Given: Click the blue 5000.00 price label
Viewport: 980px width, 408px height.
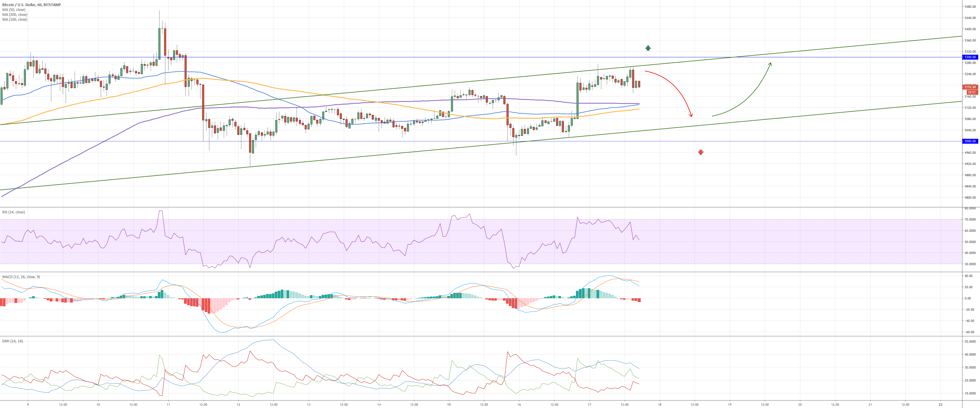Looking at the screenshot, I should tap(970, 141).
